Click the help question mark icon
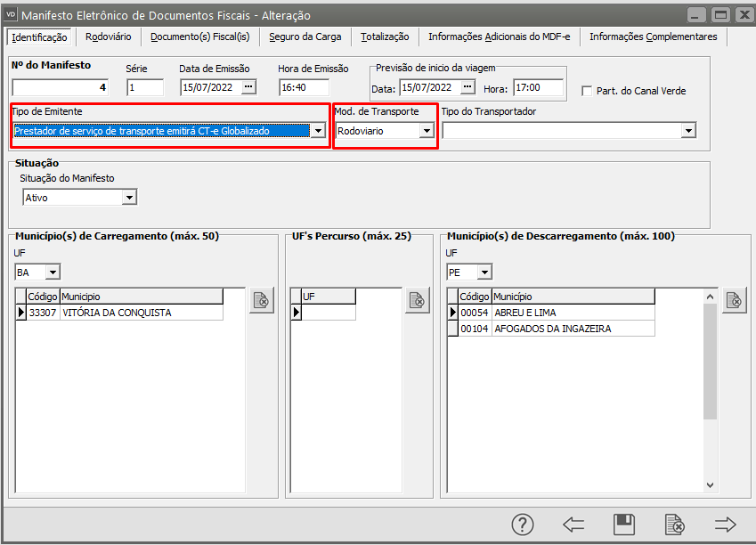 click(x=523, y=525)
